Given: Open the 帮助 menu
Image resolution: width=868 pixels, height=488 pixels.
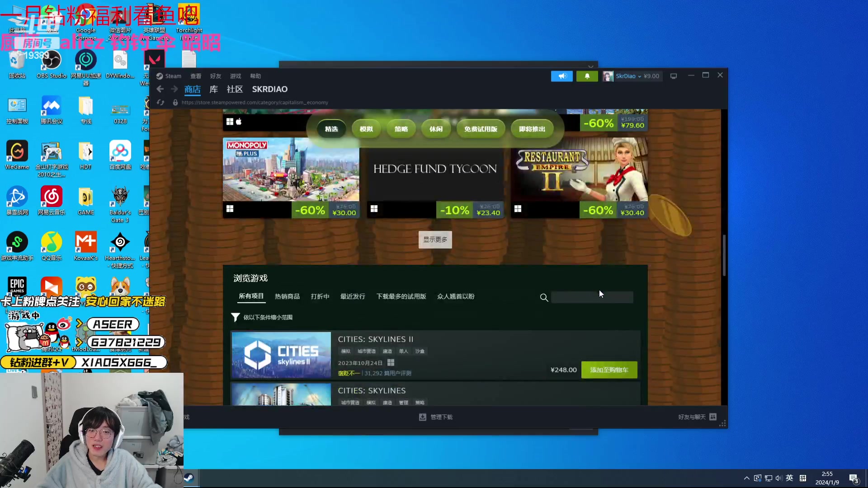Looking at the screenshot, I should [255, 76].
